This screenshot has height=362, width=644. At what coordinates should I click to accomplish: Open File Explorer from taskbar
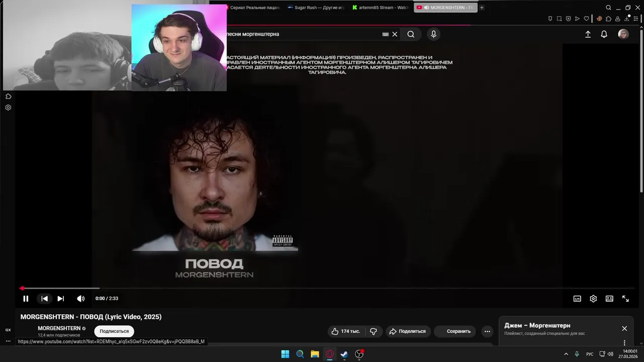click(x=314, y=354)
